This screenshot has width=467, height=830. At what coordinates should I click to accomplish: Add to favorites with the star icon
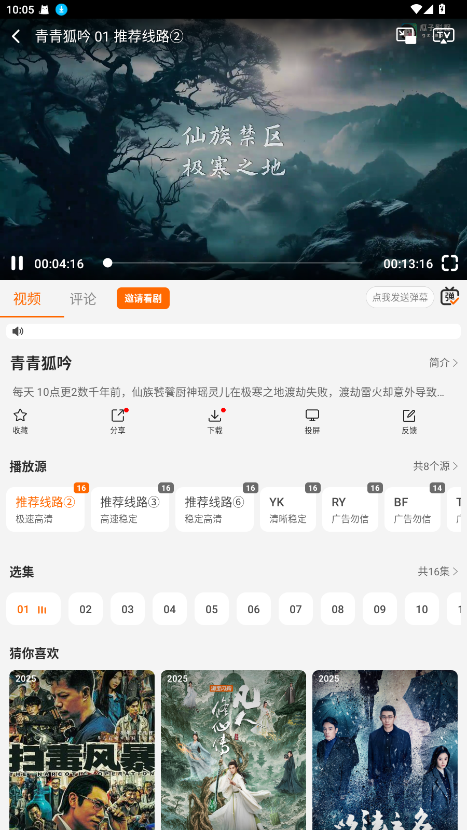(x=20, y=421)
